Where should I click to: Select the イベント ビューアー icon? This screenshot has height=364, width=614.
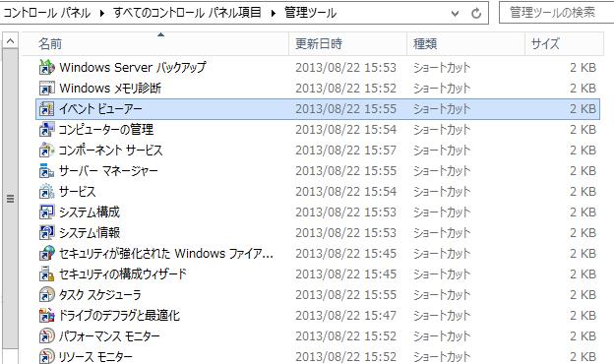(46, 109)
